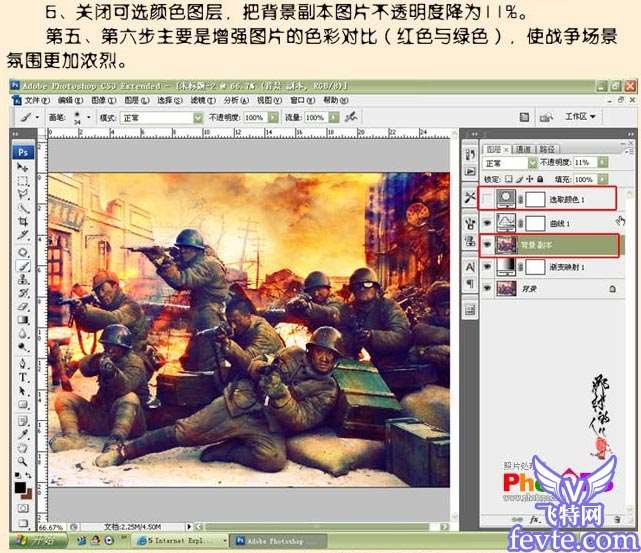Click the foreground black color swatch
This screenshot has height=553, width=641.
coord(20,487)
